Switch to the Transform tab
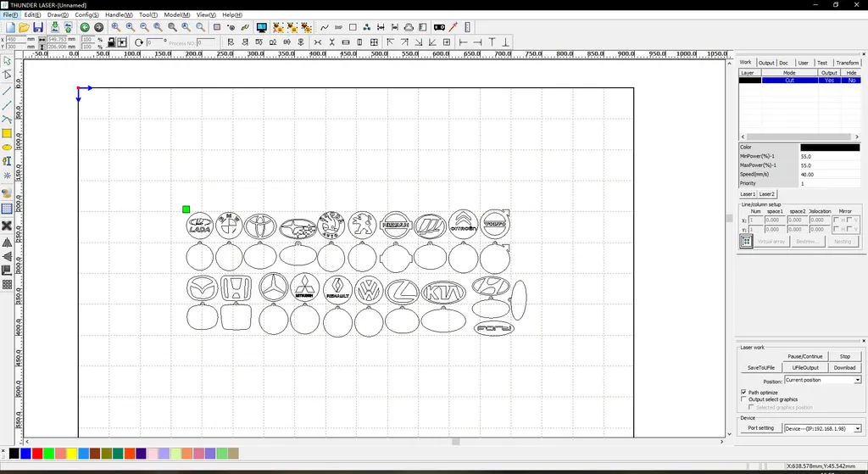 pos(847,63)
